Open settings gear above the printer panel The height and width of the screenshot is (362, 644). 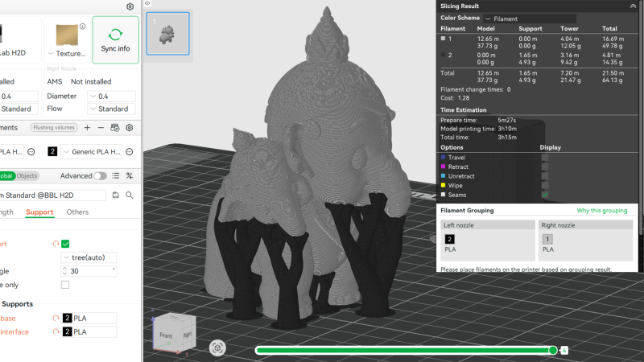pos(130,6)
